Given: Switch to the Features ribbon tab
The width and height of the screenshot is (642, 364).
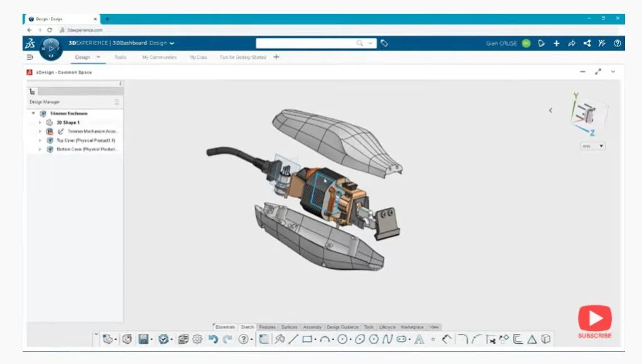Looking at the screenshot, I should (x=267, y=326).
